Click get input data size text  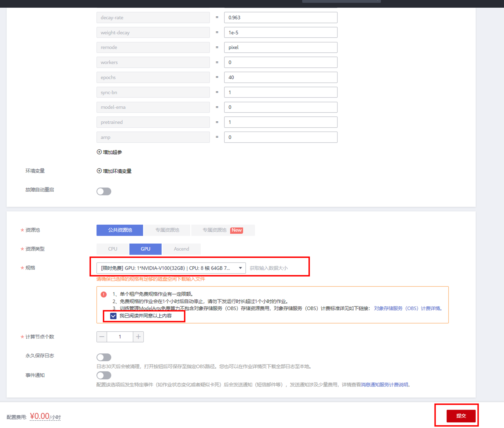click(269, 268)
